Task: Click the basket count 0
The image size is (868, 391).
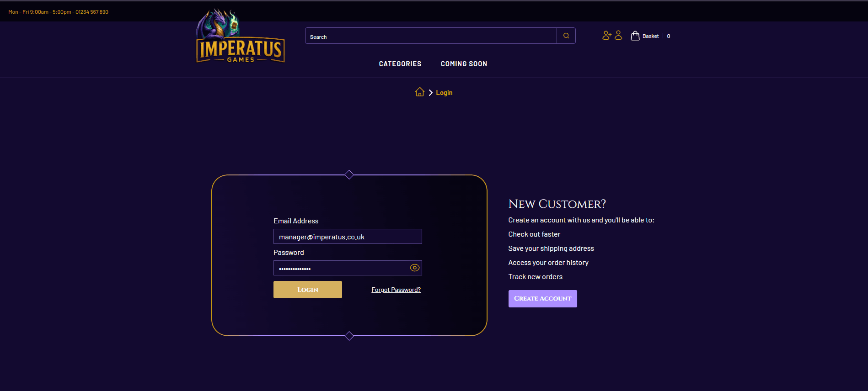Action: coord(669,36)
